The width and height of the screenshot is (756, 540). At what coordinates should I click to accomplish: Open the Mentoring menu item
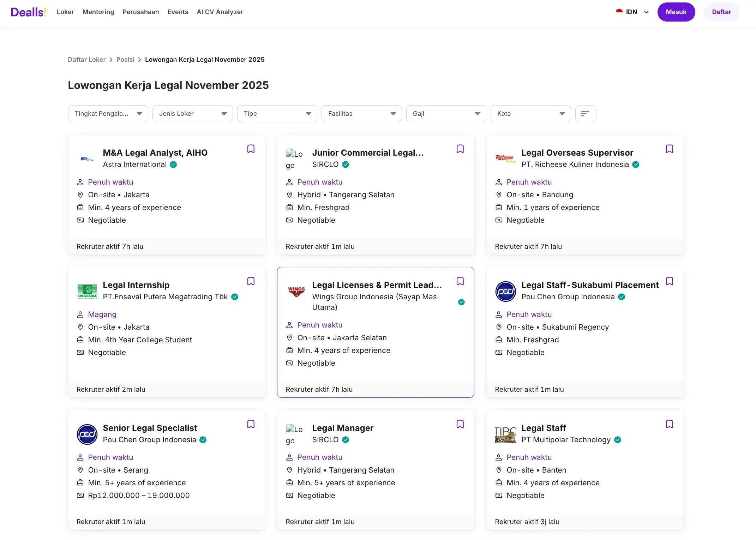coord(98,12)
